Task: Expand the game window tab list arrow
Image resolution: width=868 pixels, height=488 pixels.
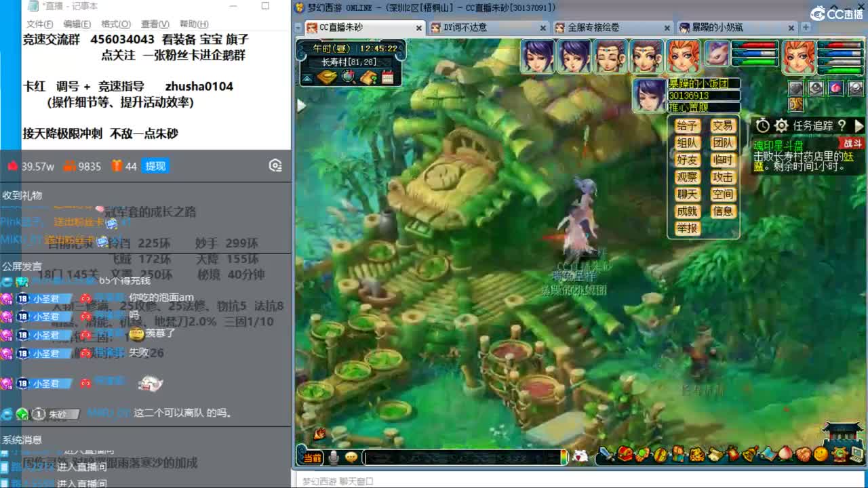Action: coord(297,28)
